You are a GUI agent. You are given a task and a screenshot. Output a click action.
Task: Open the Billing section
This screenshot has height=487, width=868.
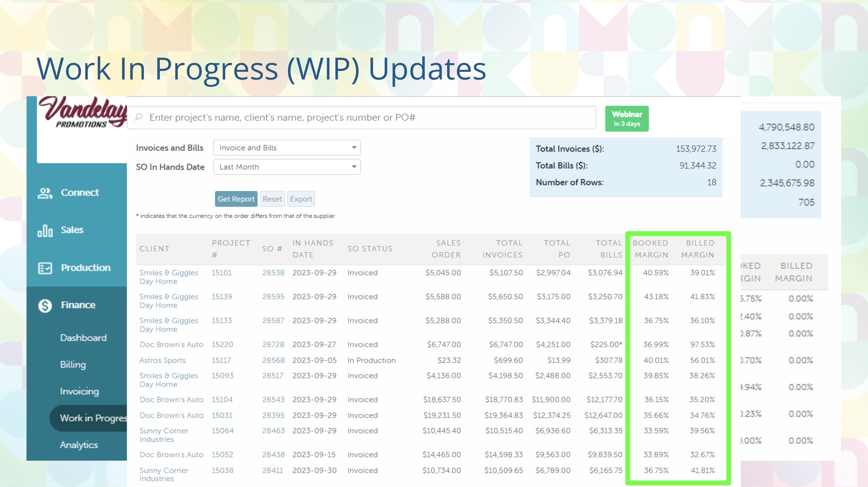pyautogui.click(x=73, y=364)
